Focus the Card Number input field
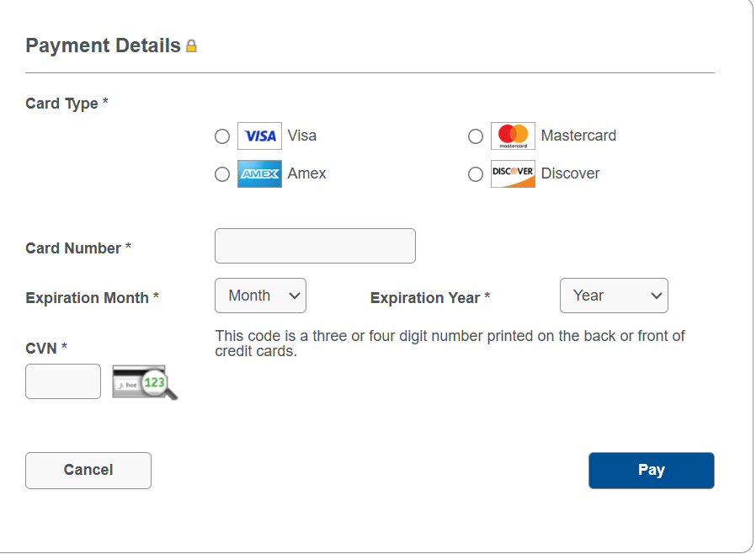This screenshot has width=756, height=554. [315, 246]
